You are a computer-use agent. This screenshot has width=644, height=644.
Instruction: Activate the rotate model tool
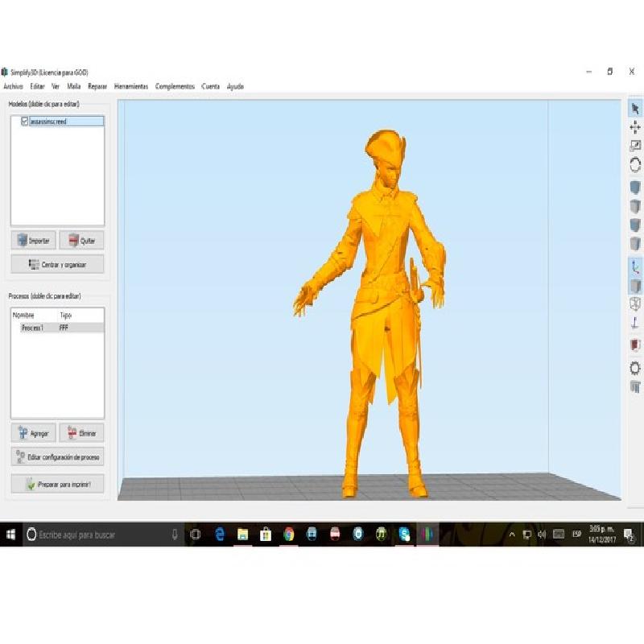tap(635, 165)
